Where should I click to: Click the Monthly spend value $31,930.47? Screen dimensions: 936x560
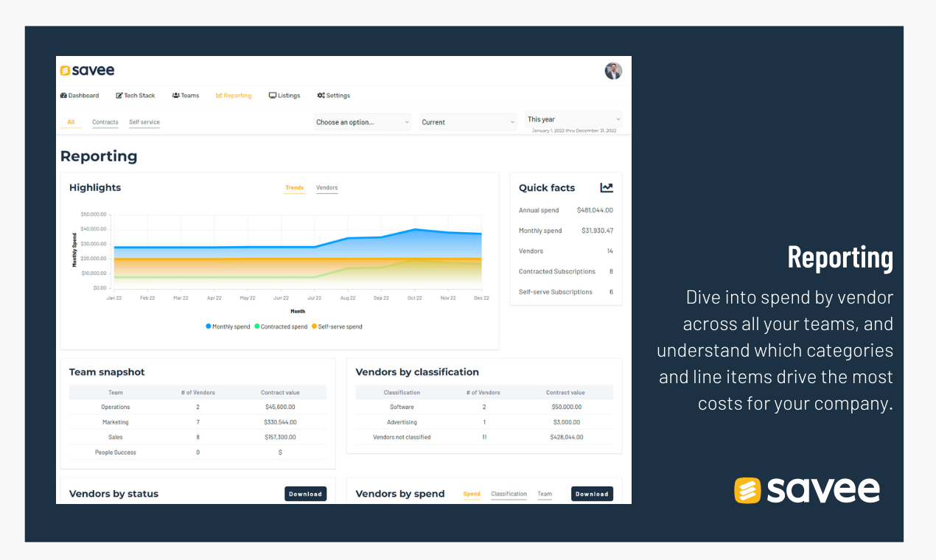pos(597,231)
